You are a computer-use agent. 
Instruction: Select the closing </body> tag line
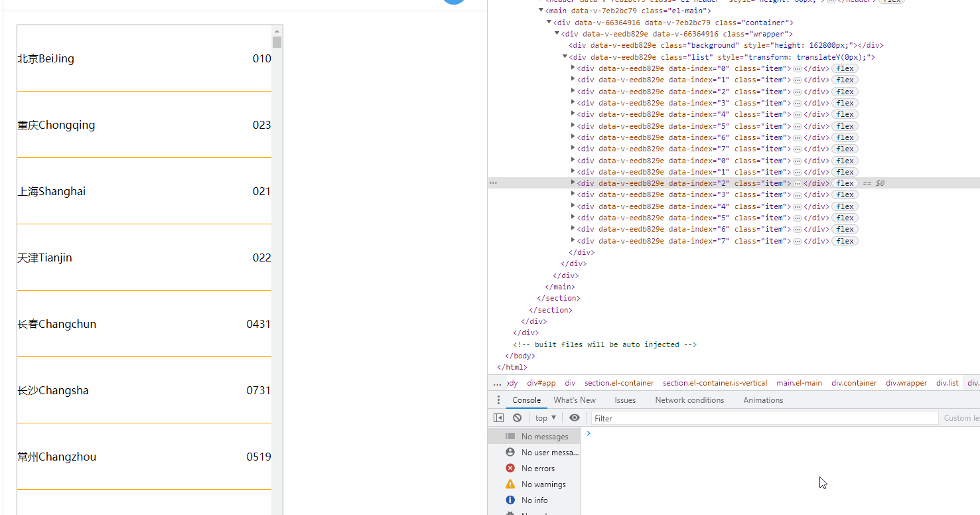click(520, 356)
